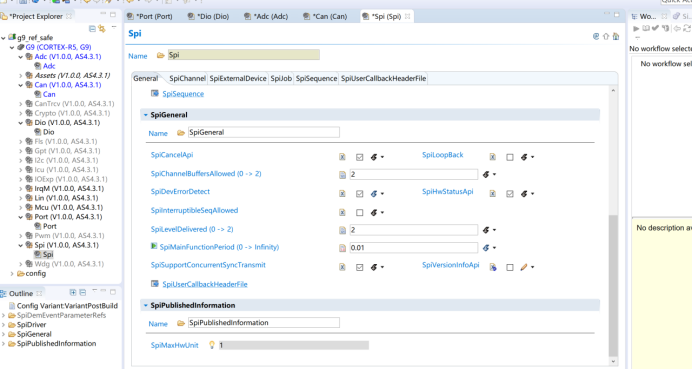This screenshot has width=693, height=369.
Task: Open the SpiSequence link
Action: (183, 94)
